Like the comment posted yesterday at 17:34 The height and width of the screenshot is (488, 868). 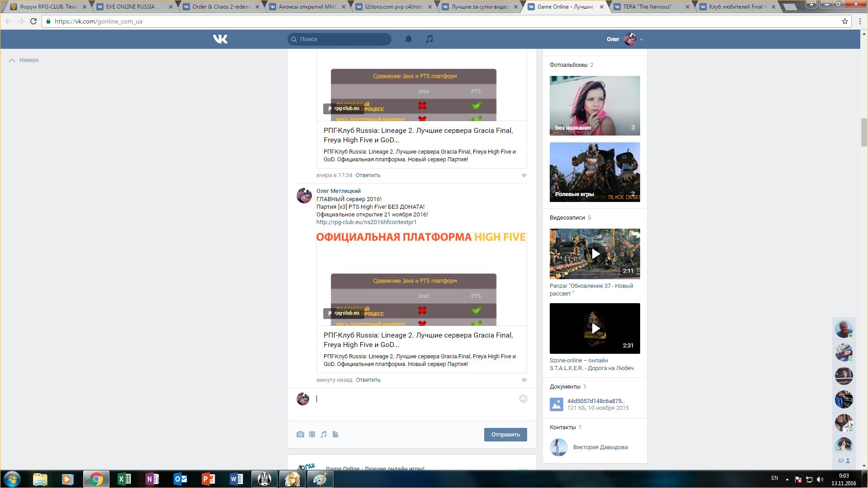point(524,176)
